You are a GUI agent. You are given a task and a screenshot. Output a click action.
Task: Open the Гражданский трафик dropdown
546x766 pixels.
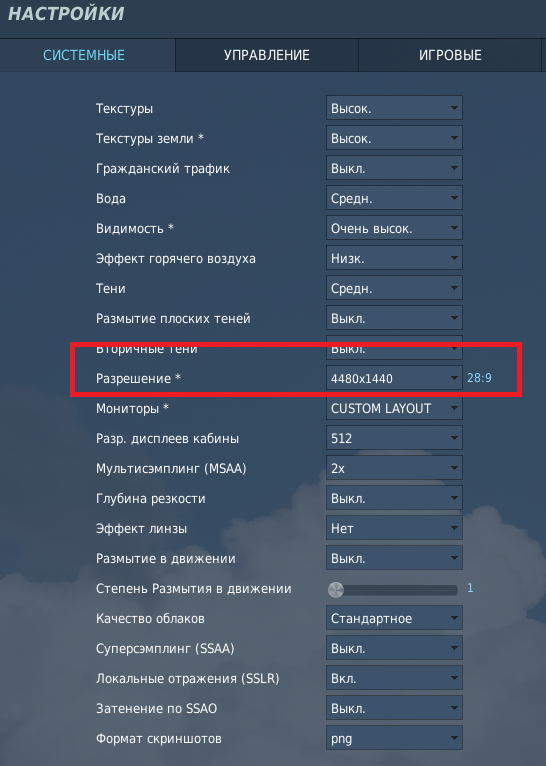[x=394, y=168]
